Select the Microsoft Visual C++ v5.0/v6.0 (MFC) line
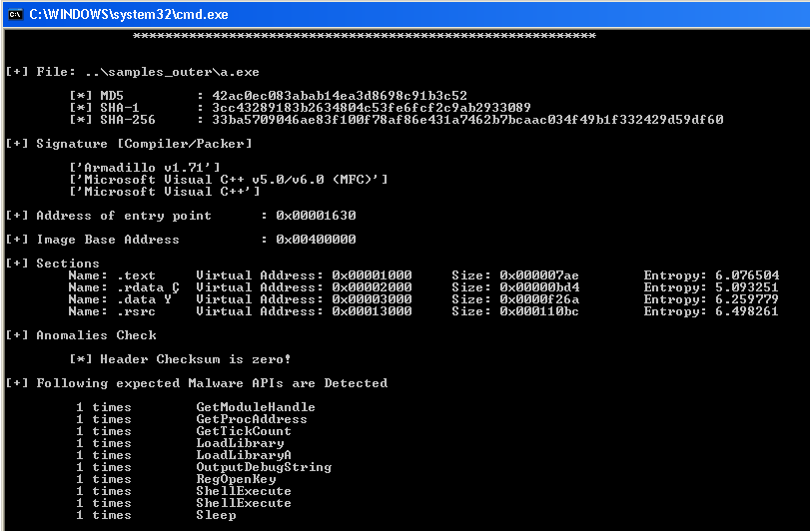The width and height of the screenshot is (810, 532). 228,180
